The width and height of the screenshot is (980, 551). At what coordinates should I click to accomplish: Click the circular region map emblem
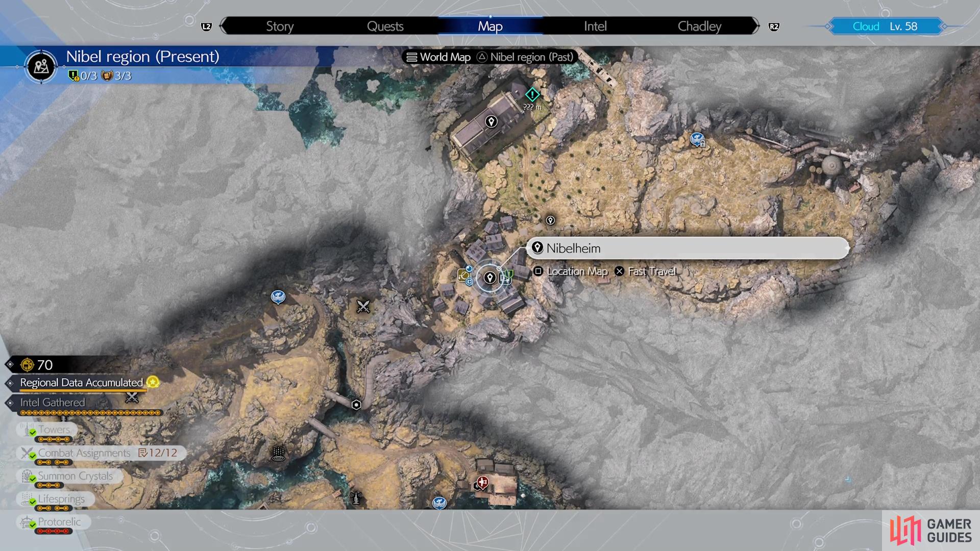click(41, 66)
